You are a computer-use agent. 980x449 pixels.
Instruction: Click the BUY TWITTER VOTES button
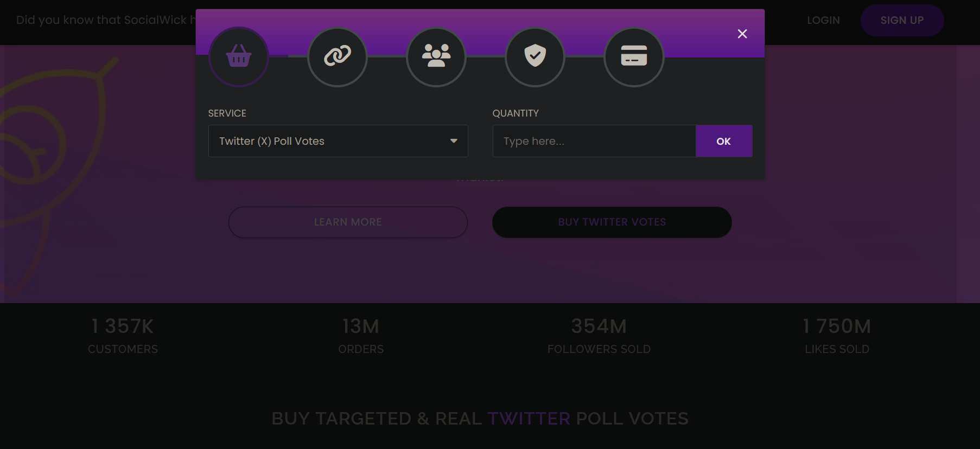[612, 222]
